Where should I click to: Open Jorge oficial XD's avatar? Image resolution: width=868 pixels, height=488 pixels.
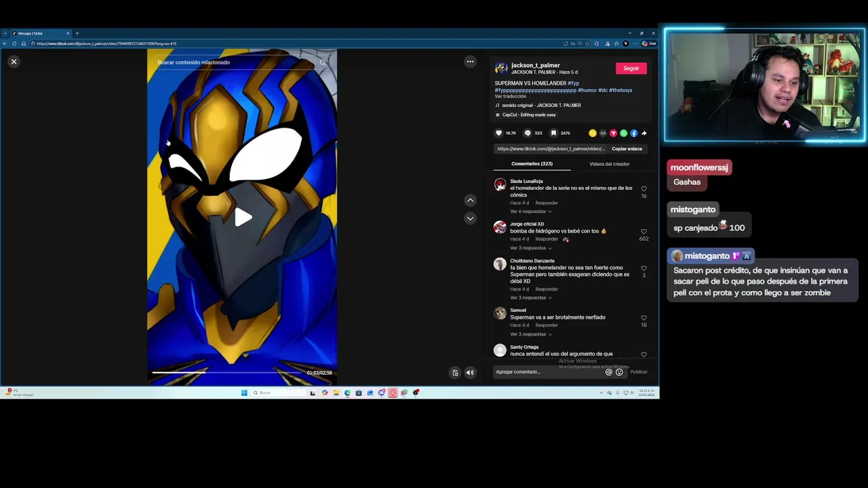[500, 227]
